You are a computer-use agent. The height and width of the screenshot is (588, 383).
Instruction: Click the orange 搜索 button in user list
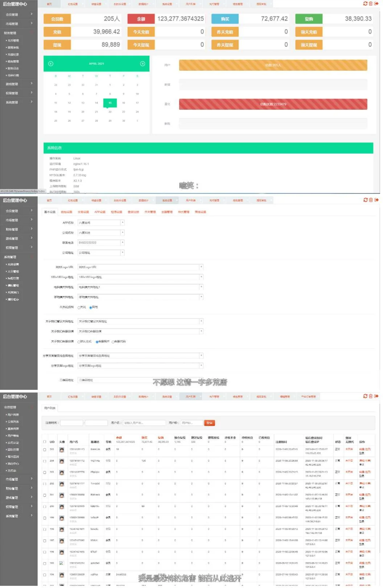coord(210,423)
